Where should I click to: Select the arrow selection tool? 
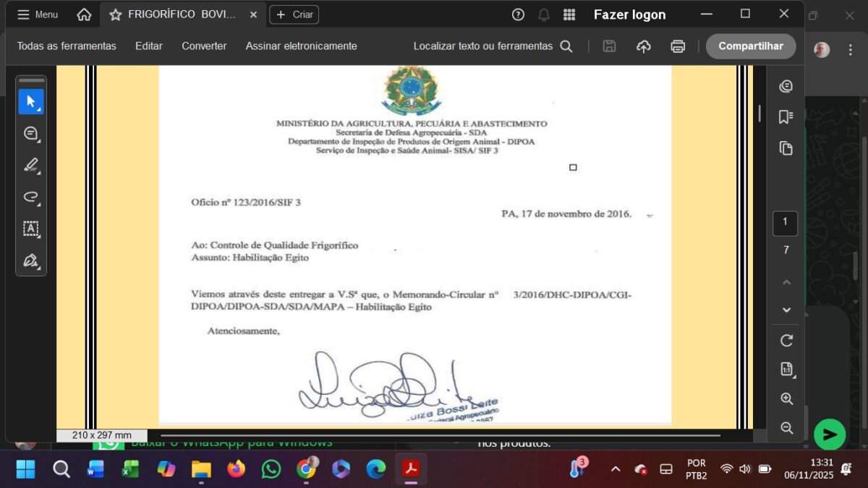pyautogui.click(x=31, y=102)
